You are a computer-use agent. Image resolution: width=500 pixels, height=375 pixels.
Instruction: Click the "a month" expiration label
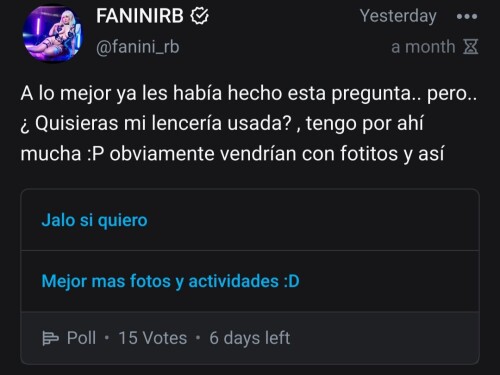[423, 47]
